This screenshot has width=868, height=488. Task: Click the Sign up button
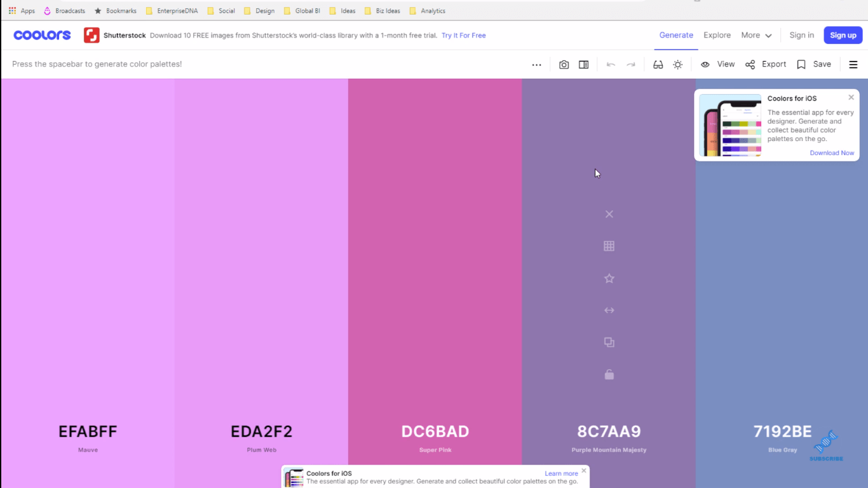coord(843,36)
